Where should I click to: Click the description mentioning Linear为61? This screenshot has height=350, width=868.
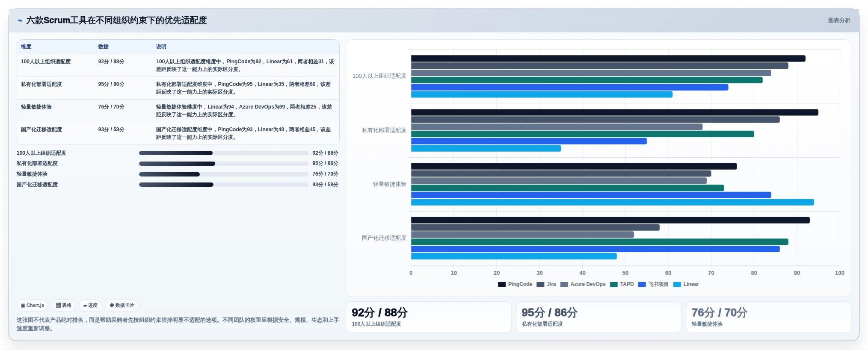pos(245,65)
